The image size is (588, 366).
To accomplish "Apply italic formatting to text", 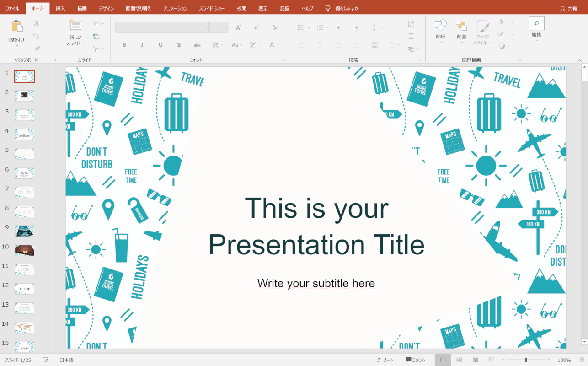I will click(142, 44).
